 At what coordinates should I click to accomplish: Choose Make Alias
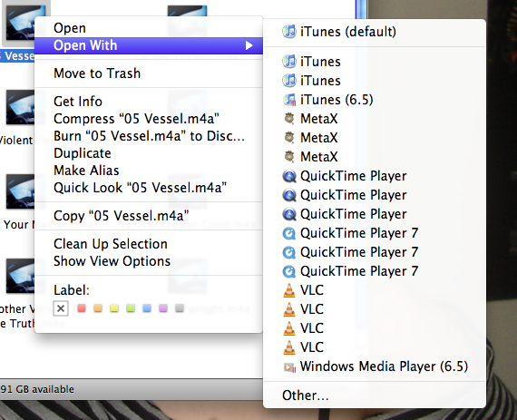[149, 171]
